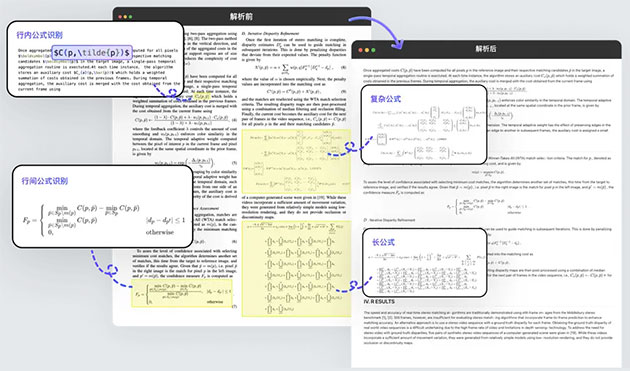This screenshot has width=630, height=371.
Task: Click the small yellow inline formula highlight
Action: pyautogui.click(x=202, y=96)
